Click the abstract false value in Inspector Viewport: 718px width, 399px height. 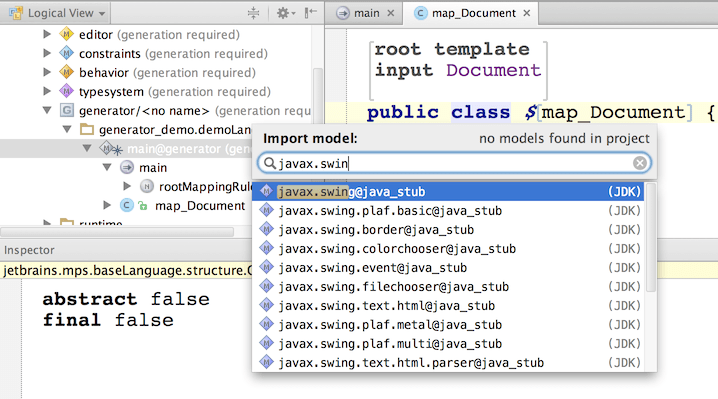point(180,299)
